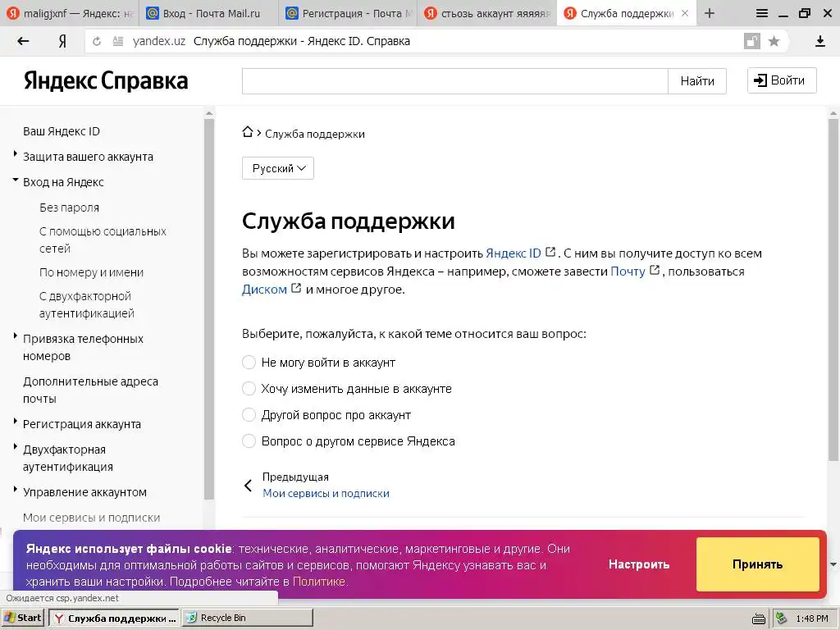The height and width of the screenshot is (630, 840).
Task: Open the Yandex home 'Я' icon
Action: pos(62,41)
